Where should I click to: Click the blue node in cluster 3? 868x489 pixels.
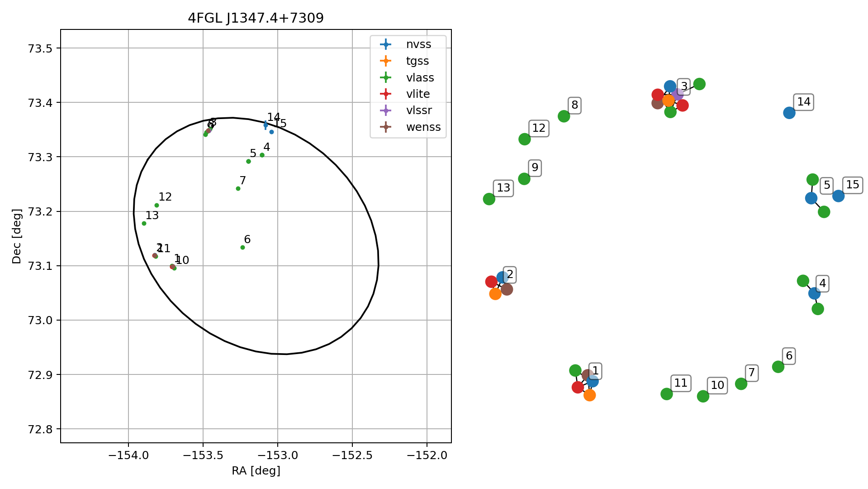tap(670, 86)
